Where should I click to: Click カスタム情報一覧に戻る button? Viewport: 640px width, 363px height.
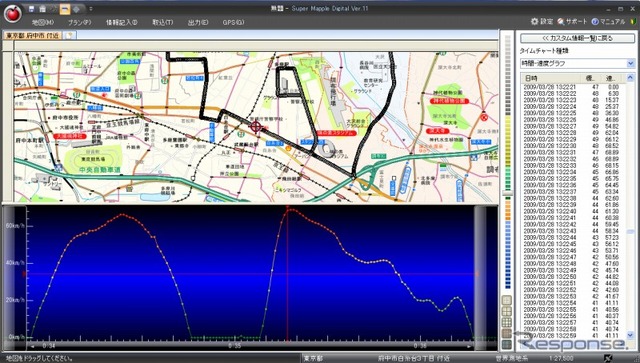578,38
